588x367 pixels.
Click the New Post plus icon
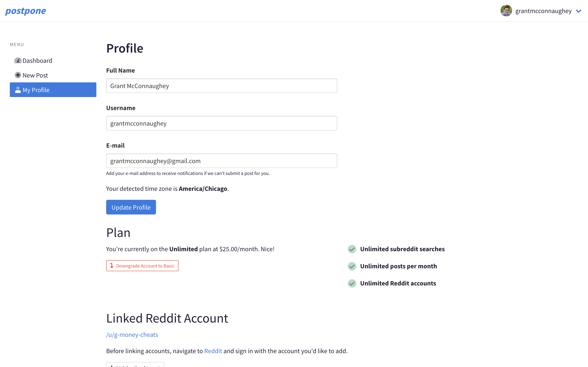point(18,75)
